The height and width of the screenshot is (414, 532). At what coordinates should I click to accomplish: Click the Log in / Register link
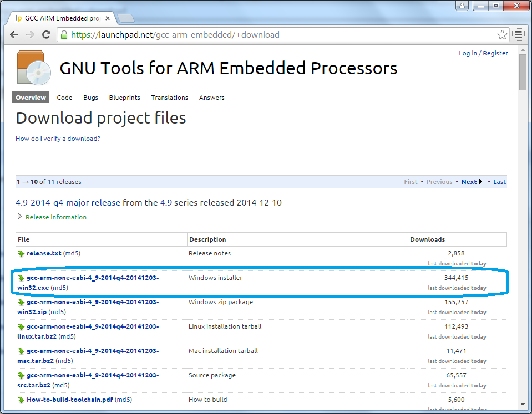[x=484, y=53]
